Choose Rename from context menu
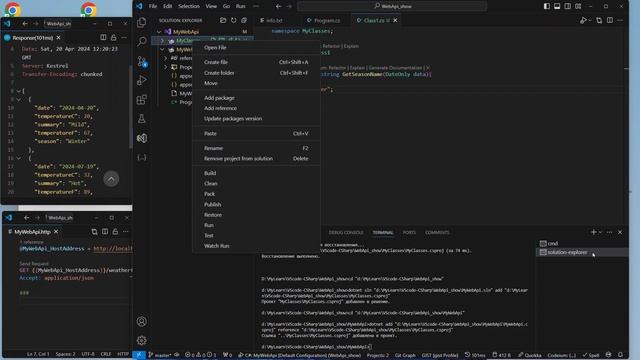Viewport: 640px width, 360px height. tap(256, 148)
